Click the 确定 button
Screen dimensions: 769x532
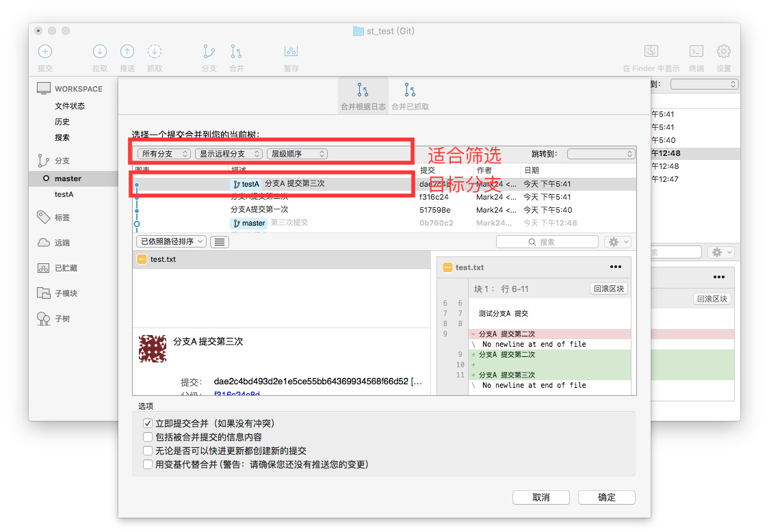(x=607, y=497)
